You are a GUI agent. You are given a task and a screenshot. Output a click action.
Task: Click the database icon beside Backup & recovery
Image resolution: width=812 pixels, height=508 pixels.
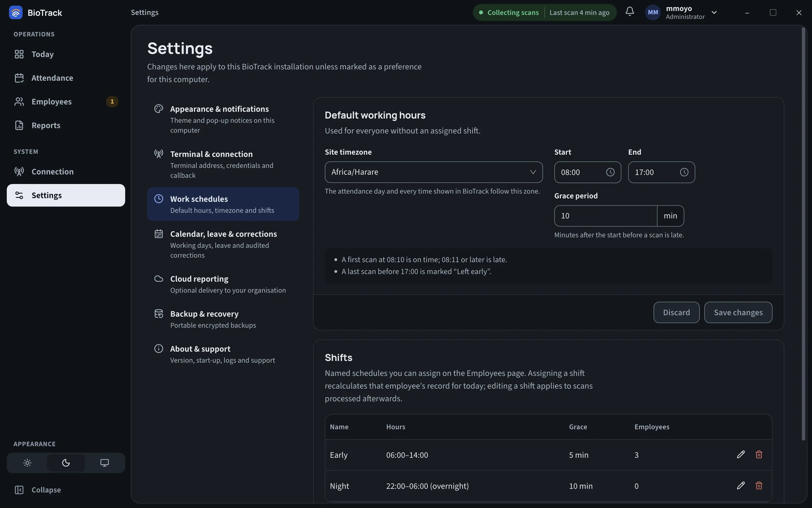[x=159, y=314]
